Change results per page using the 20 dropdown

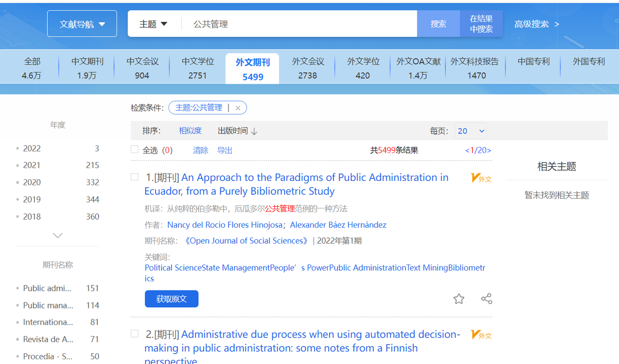click(x=471, y=130)
